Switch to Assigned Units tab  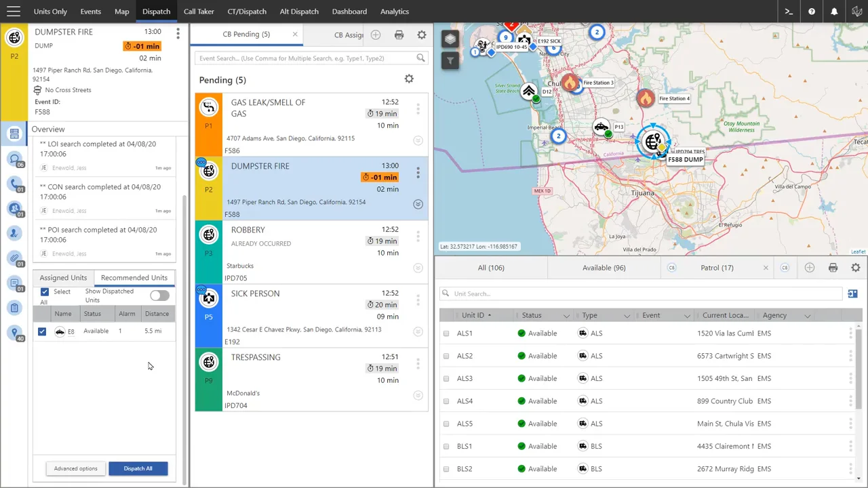63,278
